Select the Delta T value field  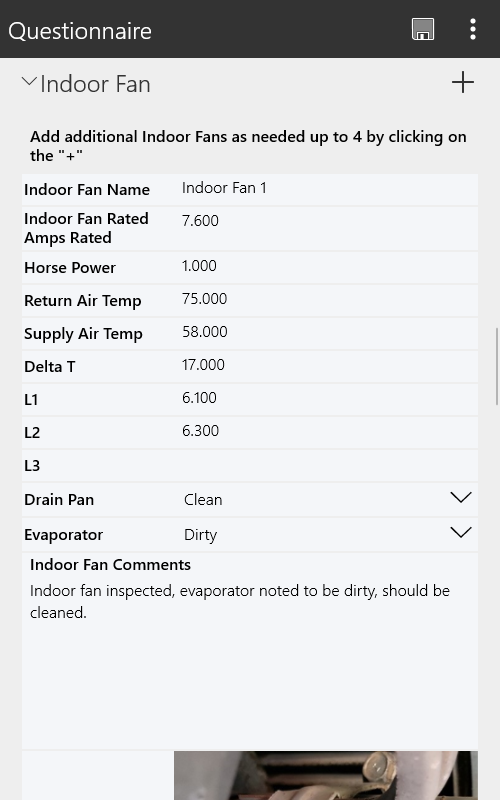click(x=329, y=366)
